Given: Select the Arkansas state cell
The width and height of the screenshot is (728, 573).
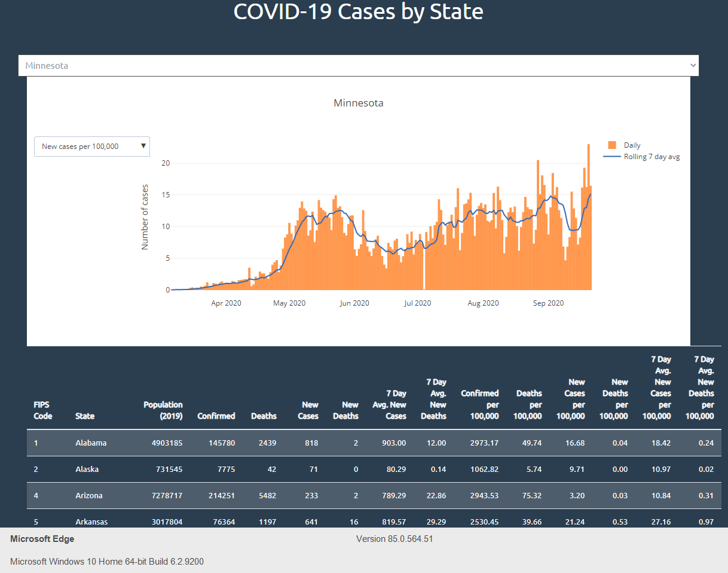Looking at the screenshot, I should [91, 522].
